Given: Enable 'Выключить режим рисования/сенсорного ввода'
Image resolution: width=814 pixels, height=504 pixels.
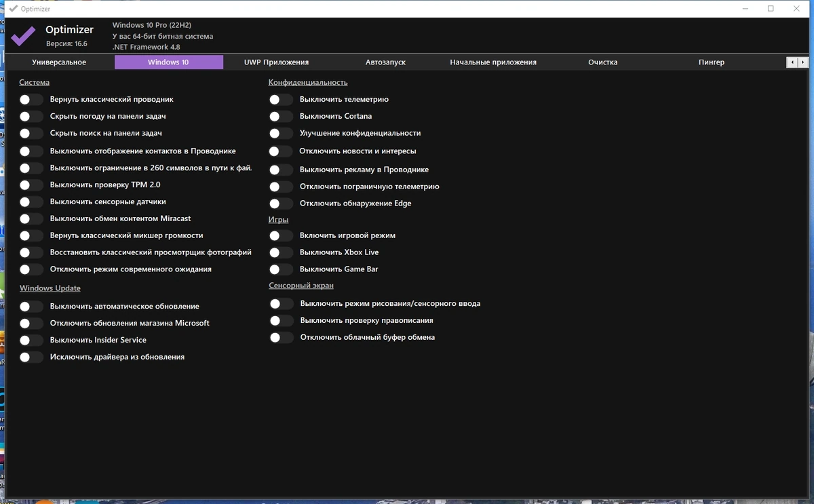Looking at the screenshot, I should point(282,304).
